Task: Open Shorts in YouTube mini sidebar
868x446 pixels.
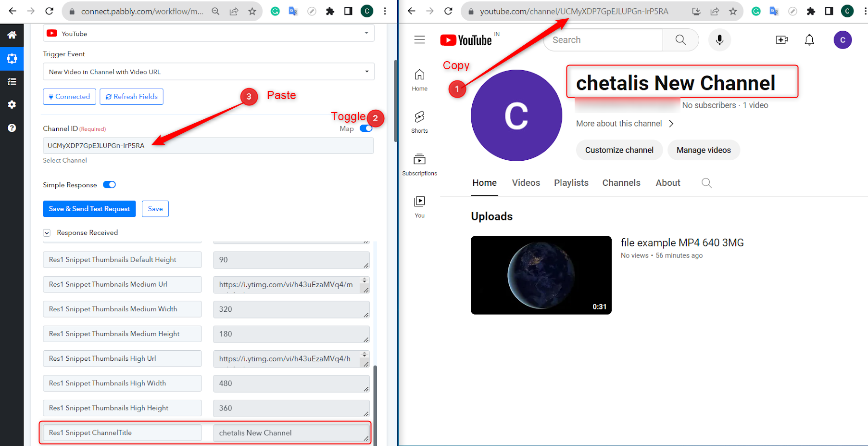Action: [419, 122]
